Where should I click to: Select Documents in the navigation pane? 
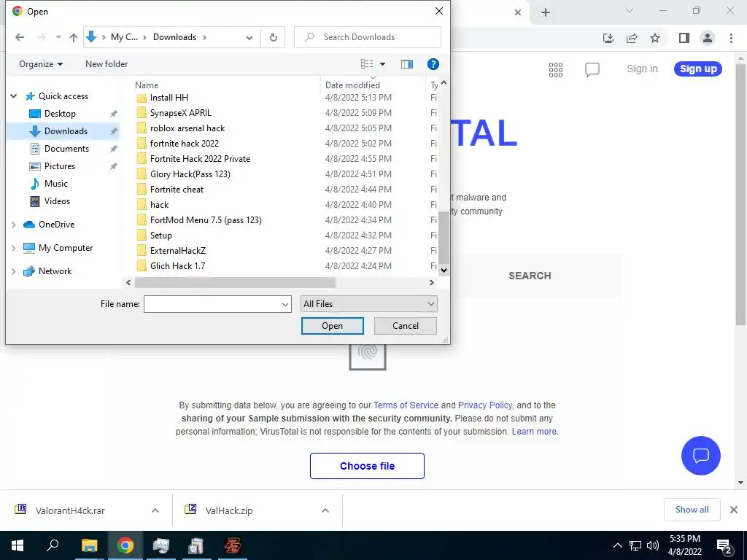pyautogui.click(x=66, y=149)
